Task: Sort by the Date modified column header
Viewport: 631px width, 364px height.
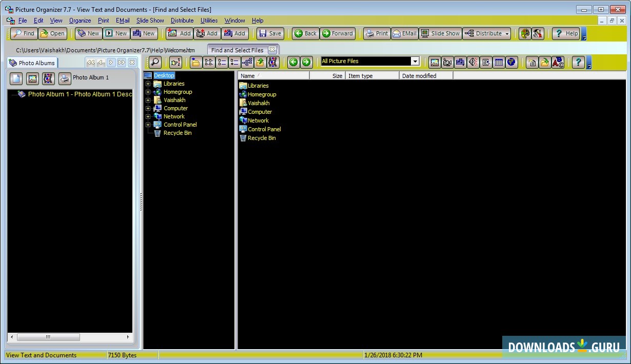Action: 426,75
